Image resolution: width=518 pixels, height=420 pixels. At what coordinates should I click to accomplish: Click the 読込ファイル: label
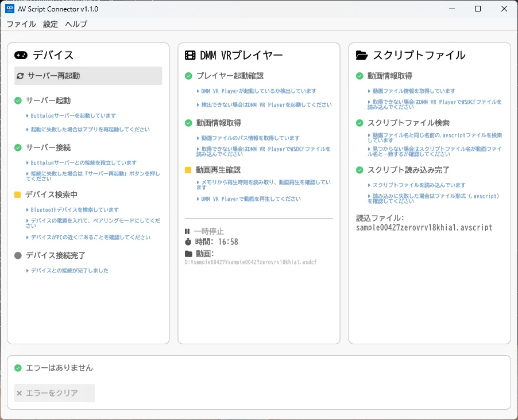[x=380, y=218]
